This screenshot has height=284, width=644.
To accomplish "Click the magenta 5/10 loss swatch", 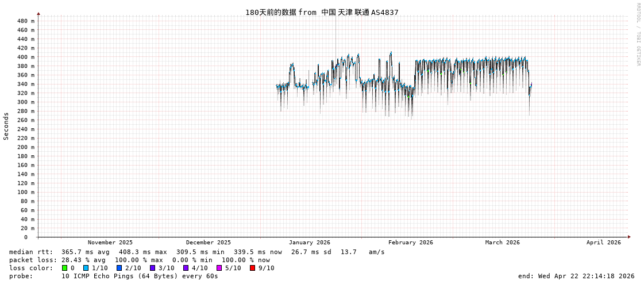I will tap(219, 268).
